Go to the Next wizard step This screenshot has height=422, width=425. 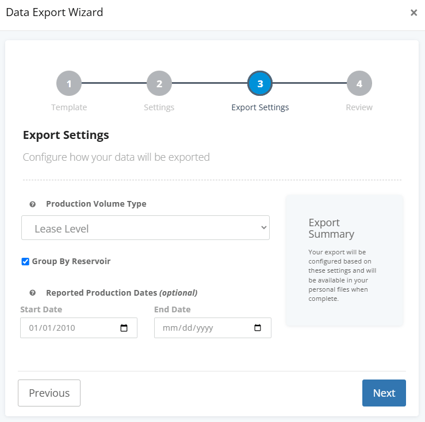pyautogui.click(x=384, y=393)
